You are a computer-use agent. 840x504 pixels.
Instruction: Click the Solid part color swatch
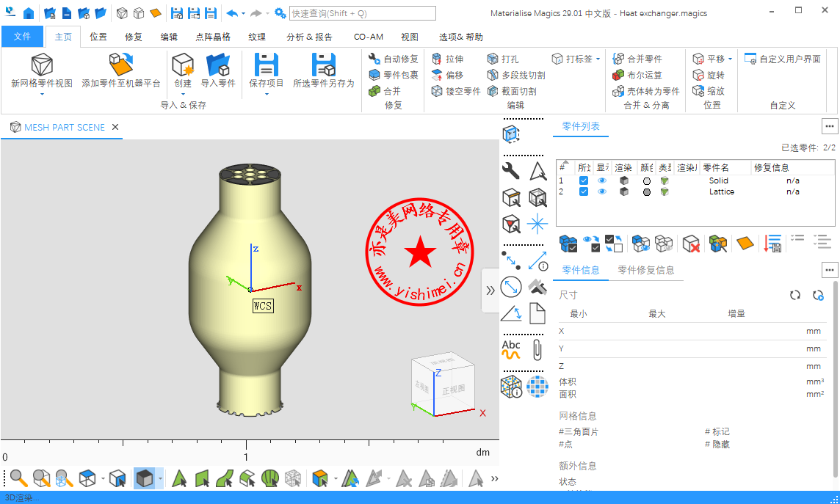tap(647, 180)
